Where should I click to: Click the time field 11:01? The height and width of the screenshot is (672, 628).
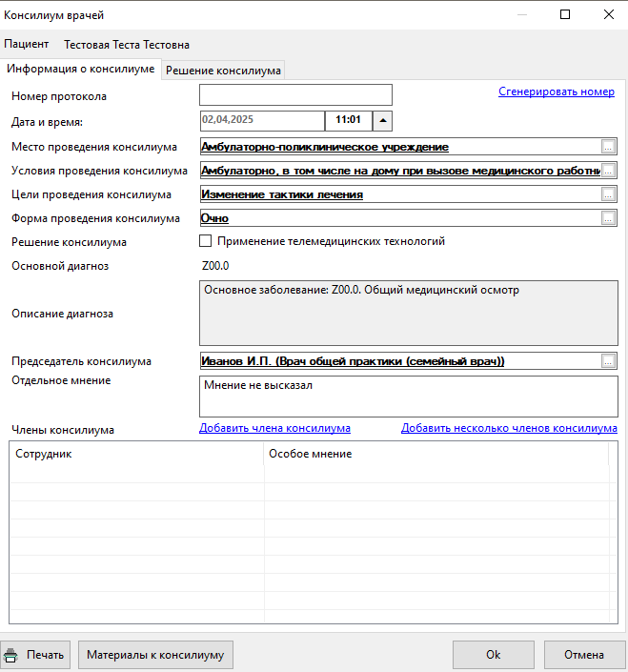348,121
